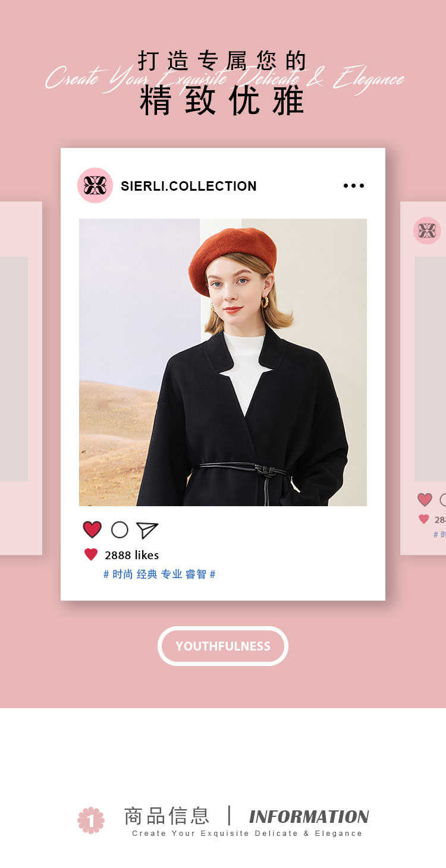Click the model photo with orange beret
Screen dimensions: 446x868
coord(223,362)
